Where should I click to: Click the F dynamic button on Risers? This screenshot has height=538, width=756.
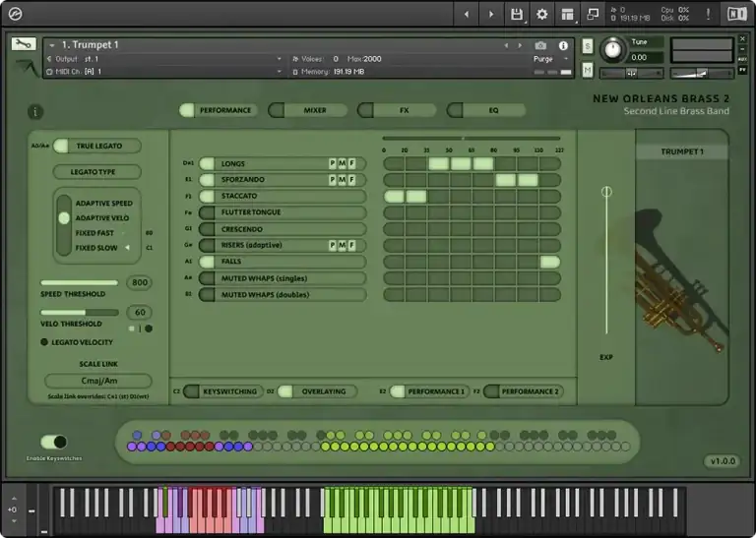(x=352, y=245)
